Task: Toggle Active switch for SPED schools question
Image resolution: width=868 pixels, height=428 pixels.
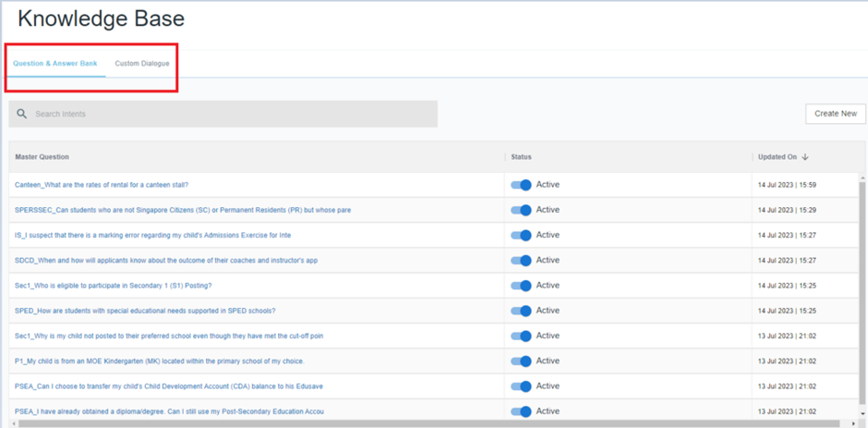Action: pos(521,311)
